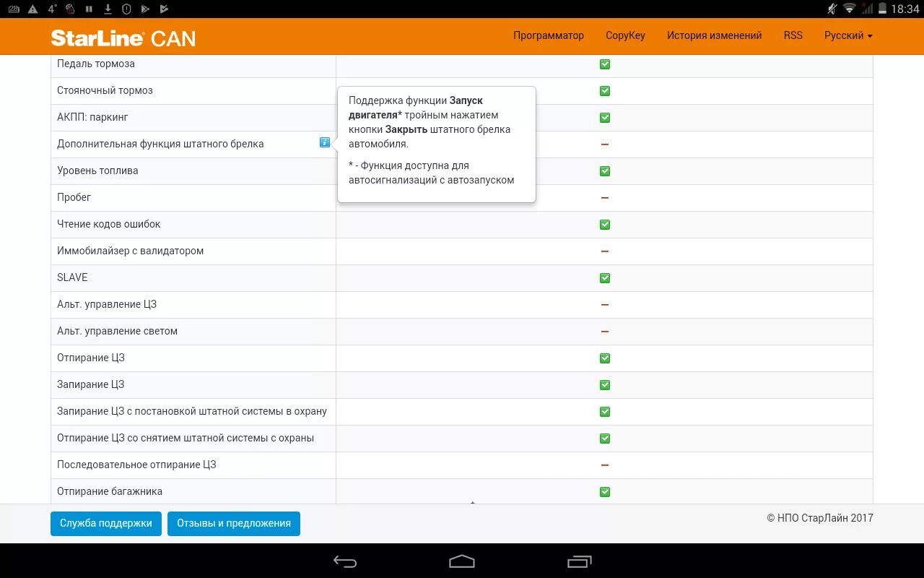Viewport: 924px width, 578px height.
Task: Click the АКПП: паркинг label
Action: (x=92, y=117)
